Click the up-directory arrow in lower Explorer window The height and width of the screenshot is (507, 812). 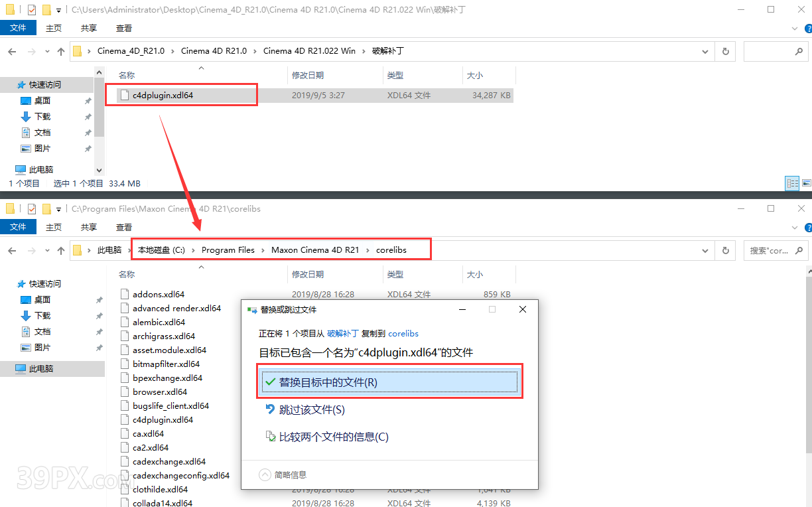(x=61, y=250)
